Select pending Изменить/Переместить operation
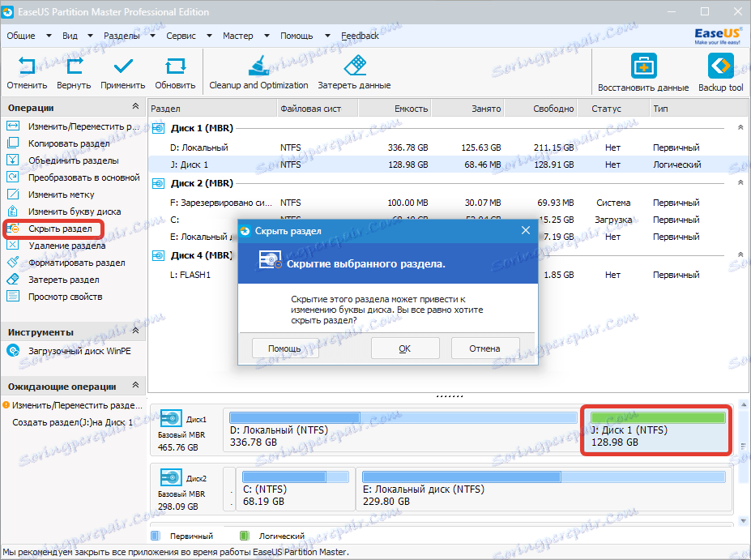Viewport: 751px width, 560px height. pyautogui.click(x=73, y=405)
